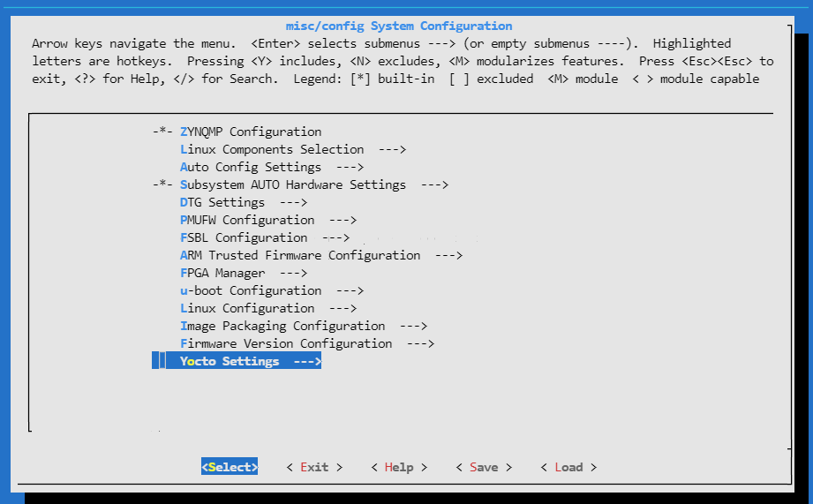Open Linux Configuration submenu
Screen dimensions: 813x504
[x=268, y=308]
